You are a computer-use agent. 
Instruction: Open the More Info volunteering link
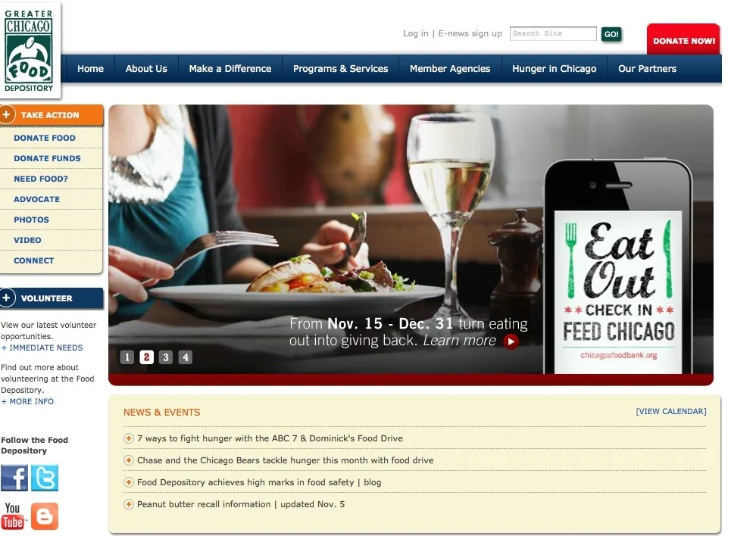point(27,401)
